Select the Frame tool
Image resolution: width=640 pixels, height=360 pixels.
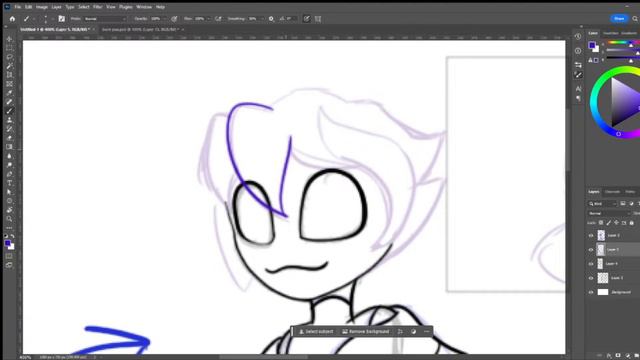coord(9,84)
